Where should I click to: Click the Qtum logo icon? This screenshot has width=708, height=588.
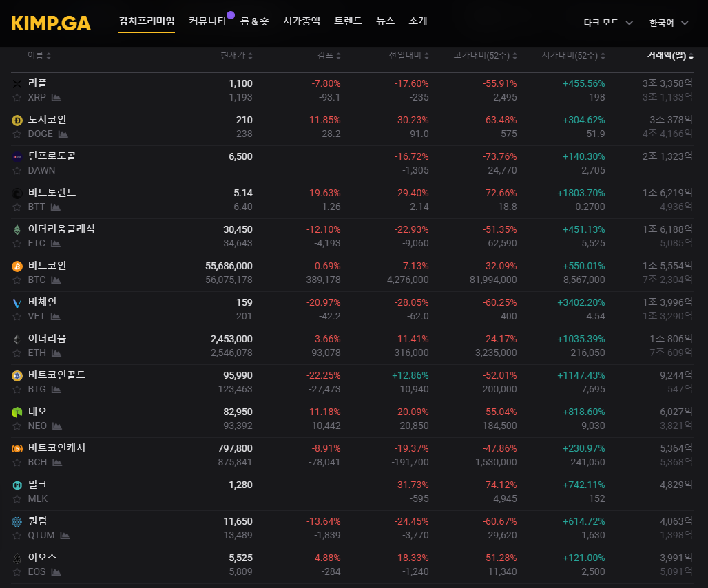point(17,522)
